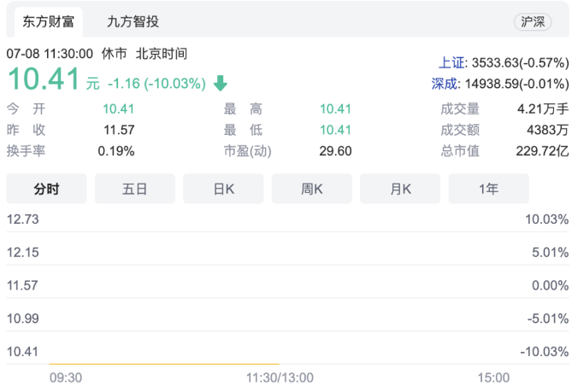
Task: Click the 沪深 market badge
Action: click(x=533, y=22)
